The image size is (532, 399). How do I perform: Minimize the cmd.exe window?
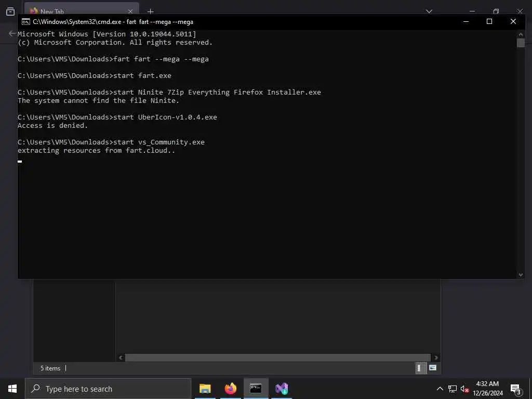pos(466,22)
